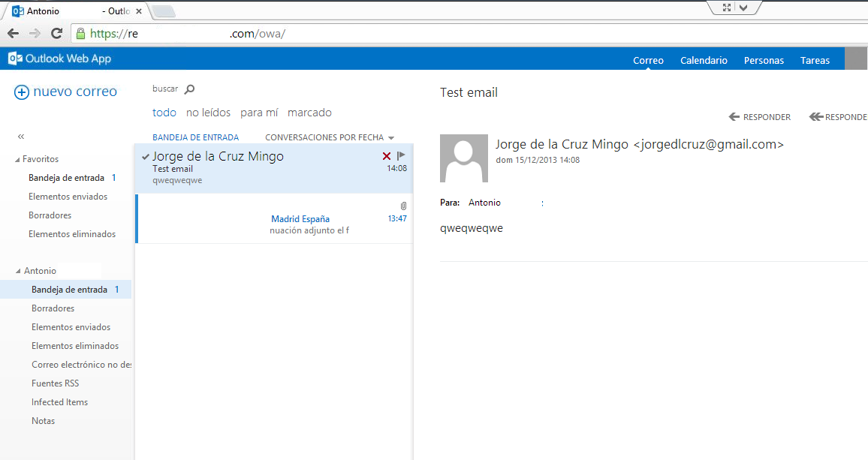868x460 pixels.
Task: Click the reply arrow icon for RESPONDER
Action: click(734, 117)
